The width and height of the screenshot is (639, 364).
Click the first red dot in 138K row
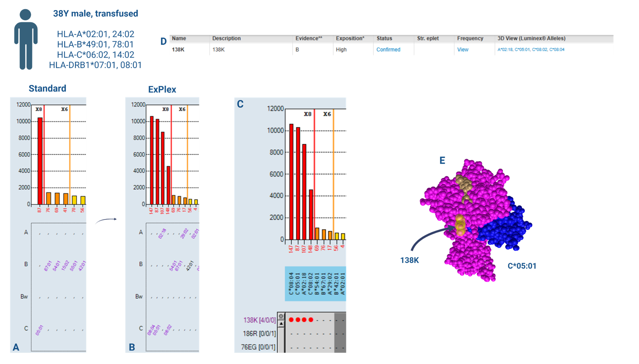[x=291, y=320]
